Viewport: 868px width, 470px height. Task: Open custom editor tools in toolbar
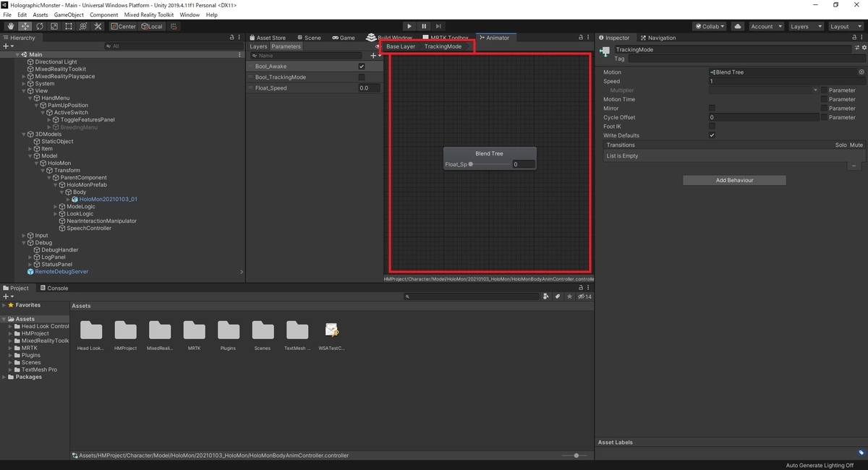coord(97,26)
